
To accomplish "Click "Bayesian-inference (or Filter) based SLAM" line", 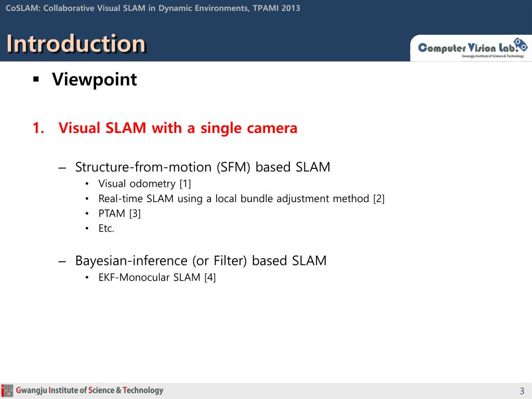I will pos(201,261).
